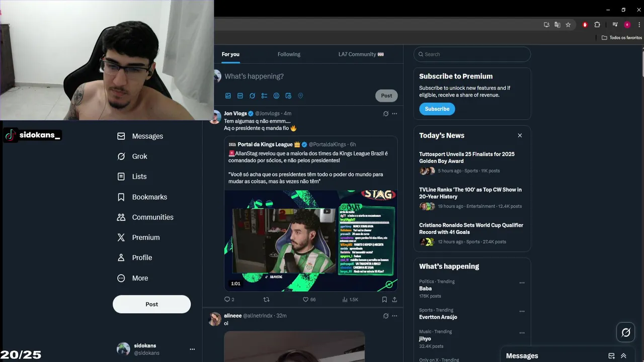The height and width of the screenshot is (362, 644).
Task: Add a photo to the new post
Action: [x=228, y=96]
